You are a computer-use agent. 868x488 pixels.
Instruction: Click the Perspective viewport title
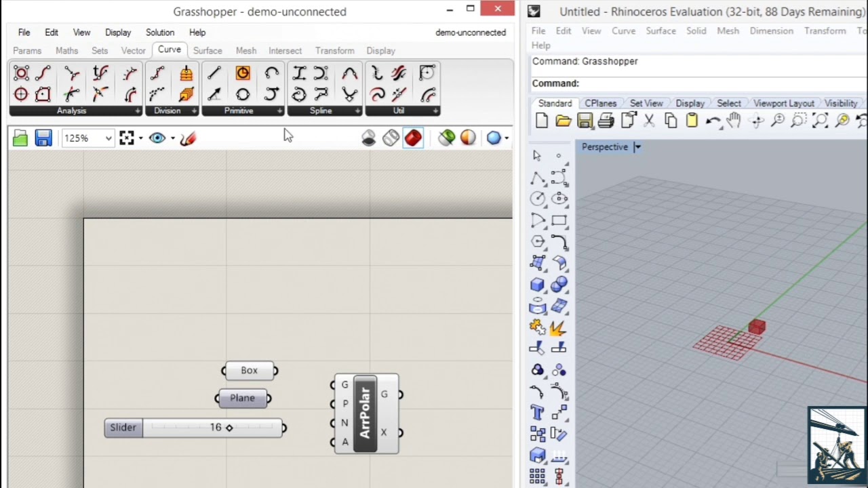605,147
